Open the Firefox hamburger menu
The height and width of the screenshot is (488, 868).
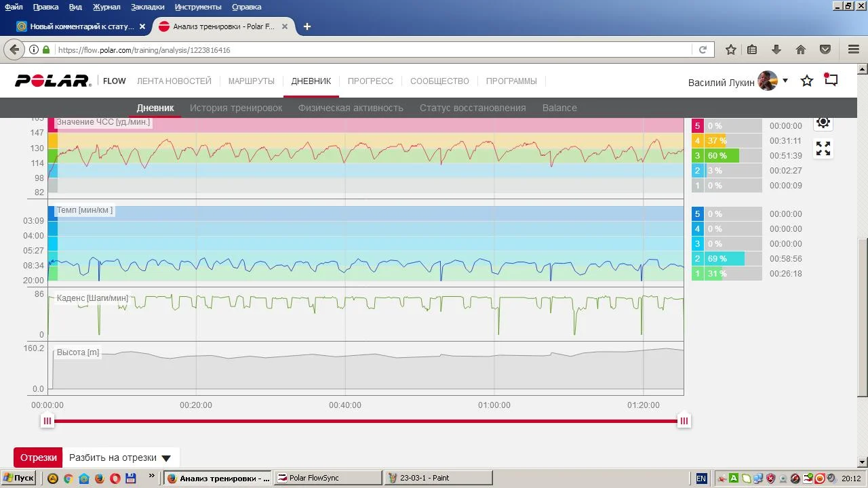(x=854, y=49)
